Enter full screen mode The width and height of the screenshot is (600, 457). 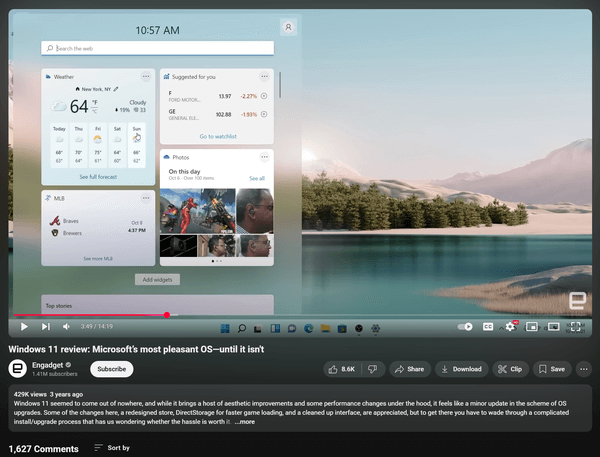point(575,326)
